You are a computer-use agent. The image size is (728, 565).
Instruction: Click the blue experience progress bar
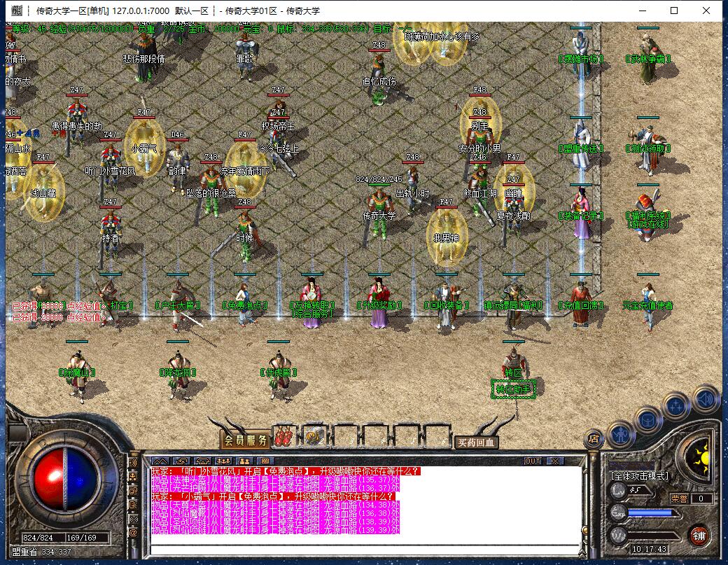coord(652,512)
